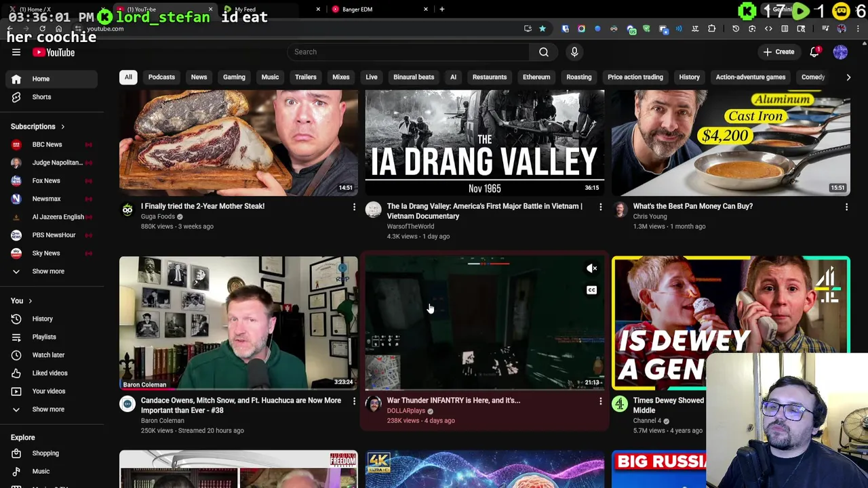The height and width of the screenshot is (488, 868).
Task: Select the News filter chip
Action: tap(199, 77)
